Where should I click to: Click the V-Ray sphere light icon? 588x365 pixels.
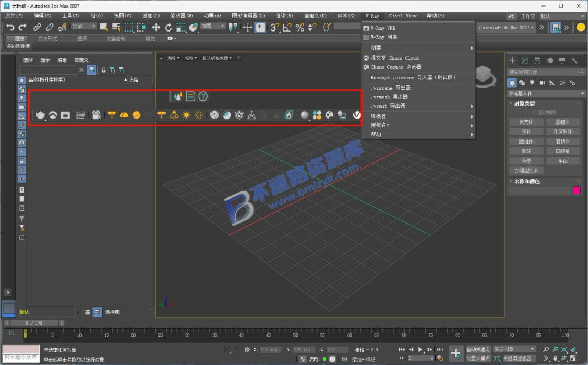137,115
